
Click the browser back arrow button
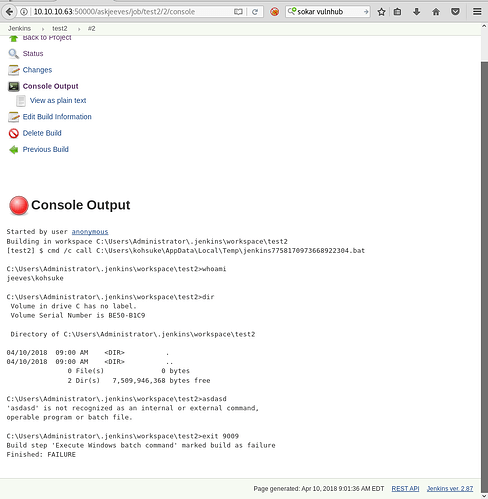9,12
